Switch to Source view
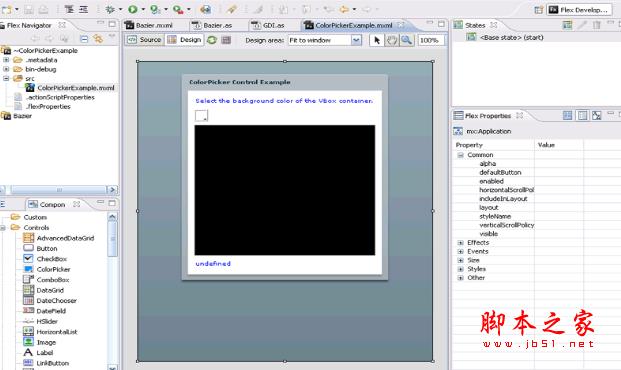 point(145,40)
